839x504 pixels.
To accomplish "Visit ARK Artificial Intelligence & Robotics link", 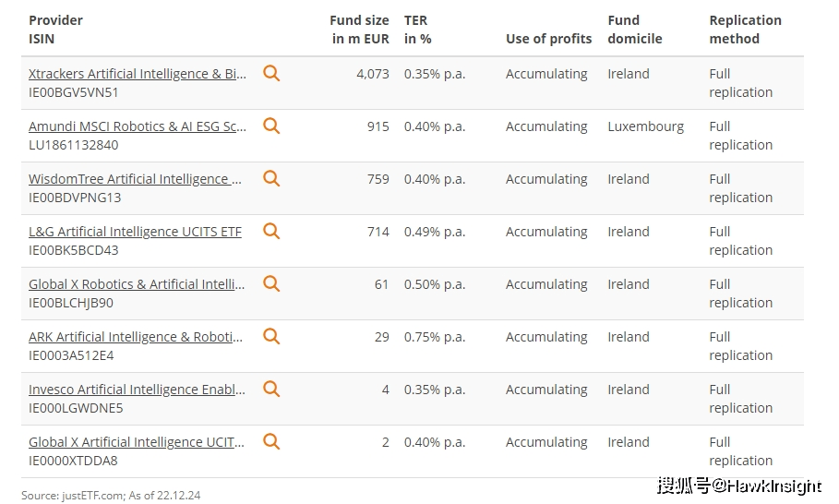I will click(136, 337).
